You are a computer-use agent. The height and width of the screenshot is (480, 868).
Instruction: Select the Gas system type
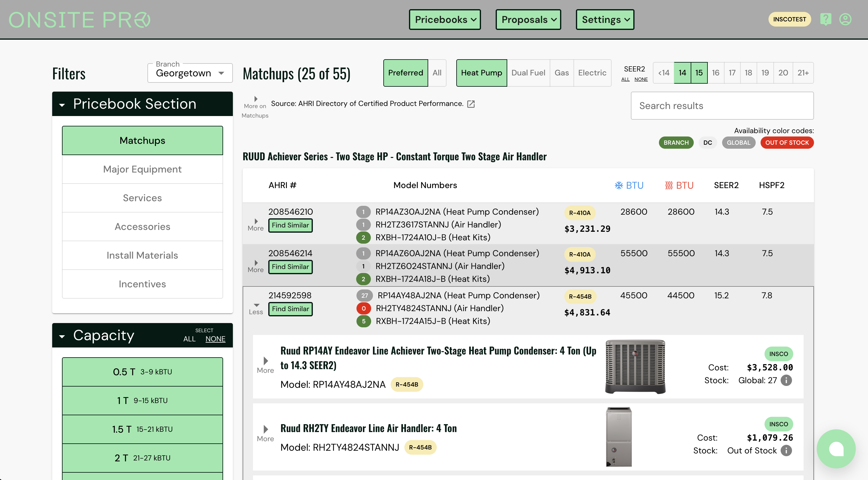tap(562, 73)
